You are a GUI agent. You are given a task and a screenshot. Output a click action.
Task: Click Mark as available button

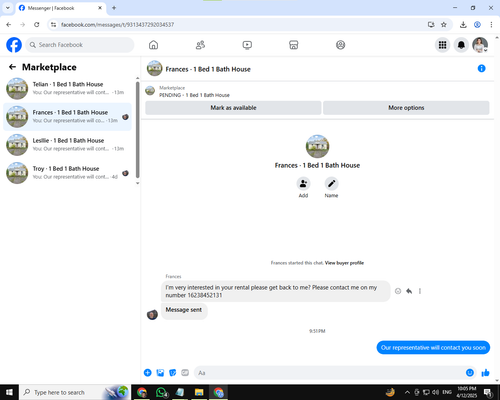click(x=233, y=108)
